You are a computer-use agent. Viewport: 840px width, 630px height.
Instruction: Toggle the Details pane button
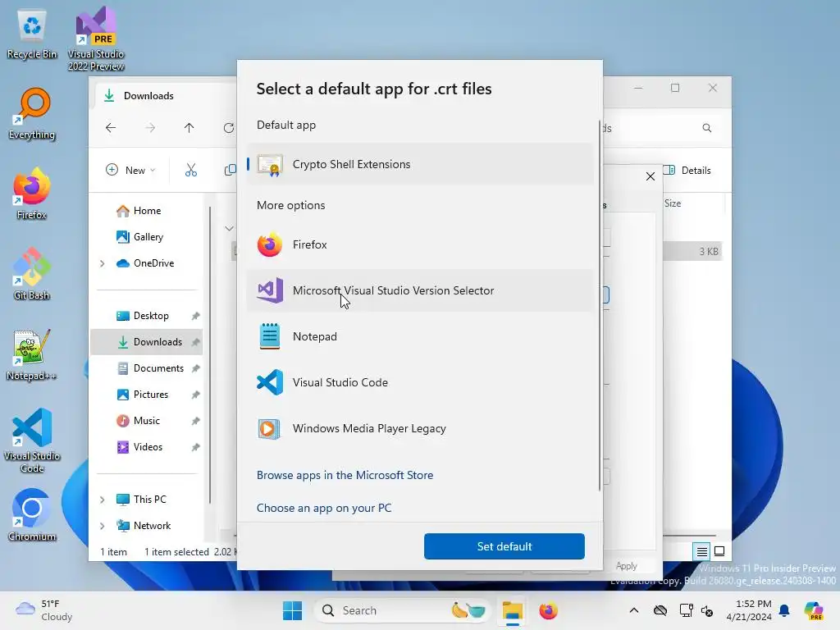click(x=687, y=171)
